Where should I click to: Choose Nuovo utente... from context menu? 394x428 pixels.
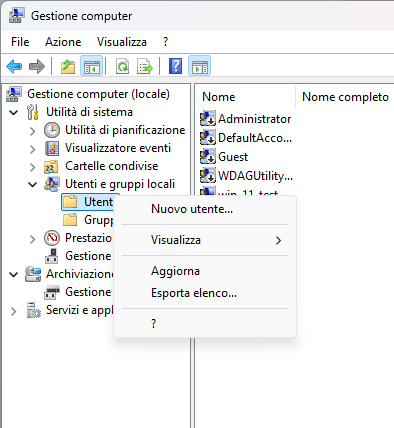click(205, 209)
